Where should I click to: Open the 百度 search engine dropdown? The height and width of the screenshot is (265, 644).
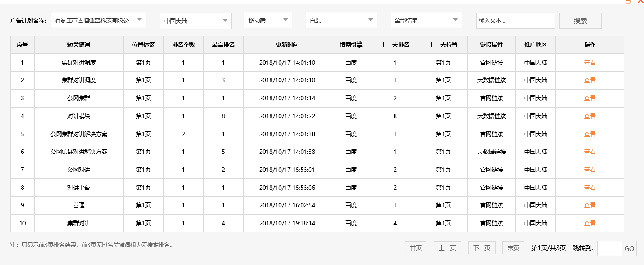tap(340, 20)
